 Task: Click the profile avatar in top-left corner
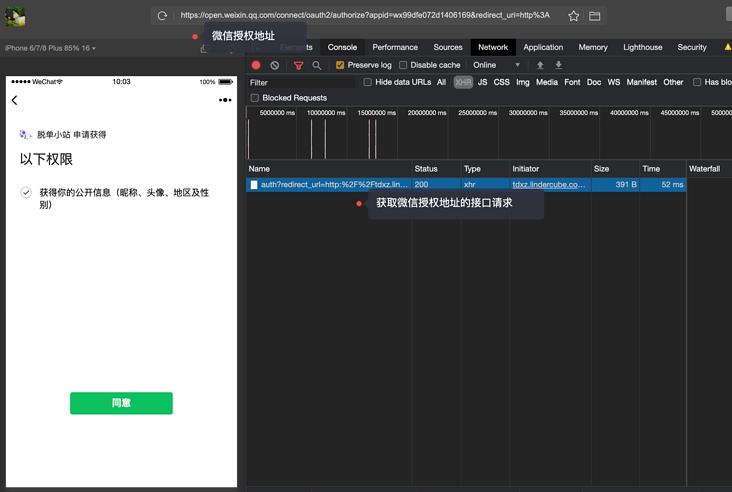pyautogui.click(x=15, y=17)
